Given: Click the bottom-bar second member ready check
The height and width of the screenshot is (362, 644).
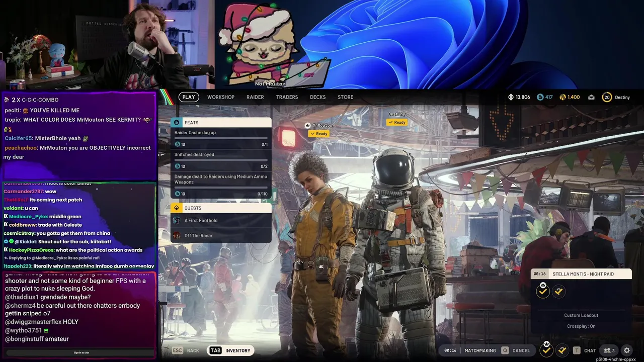Looking at the screenshot, I should 562,350.
